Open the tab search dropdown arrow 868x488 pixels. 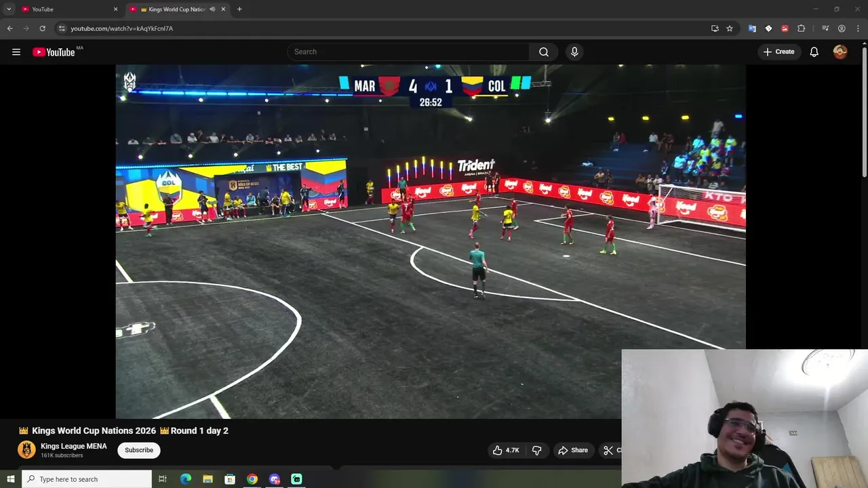click(9, 9)
